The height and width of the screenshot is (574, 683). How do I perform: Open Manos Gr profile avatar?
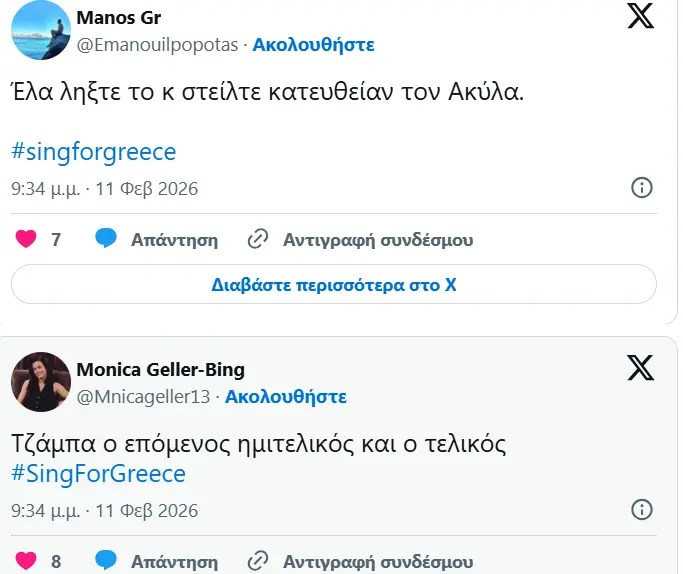pos(40,32)
